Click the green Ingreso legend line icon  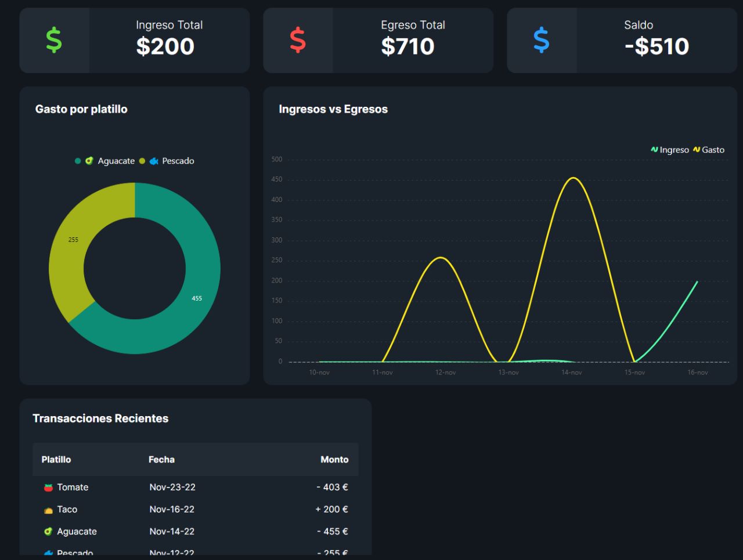coord(654,150)
